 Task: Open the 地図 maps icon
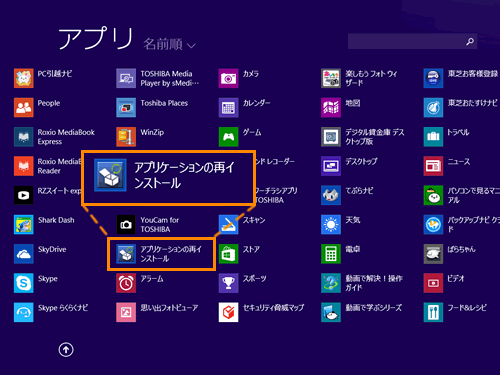coord(331,107)
